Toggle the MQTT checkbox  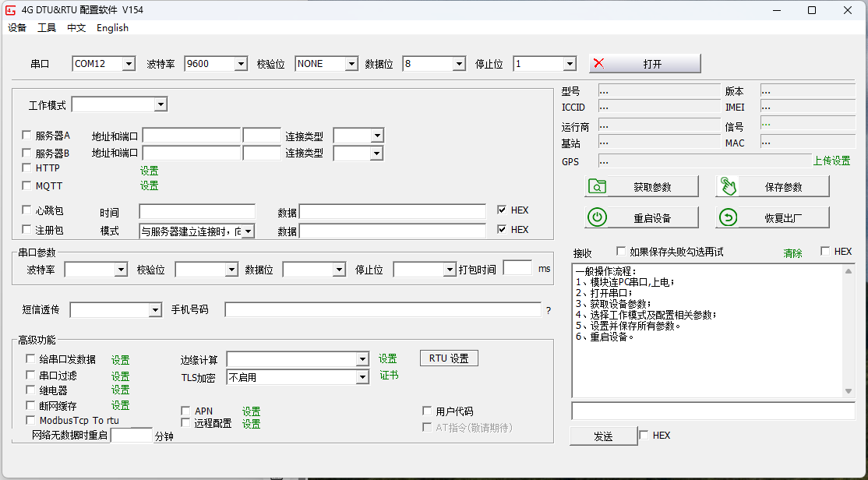click(27, 185)
